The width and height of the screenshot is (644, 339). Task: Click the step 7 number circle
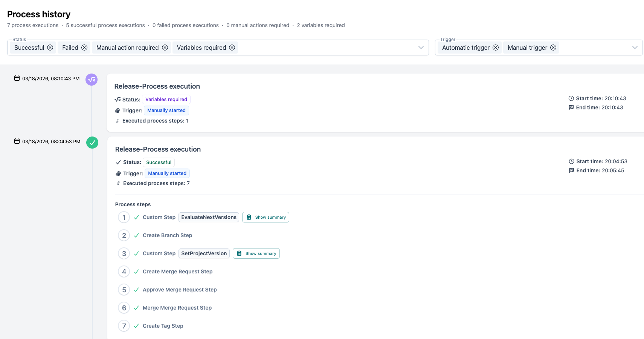(124, 326)
